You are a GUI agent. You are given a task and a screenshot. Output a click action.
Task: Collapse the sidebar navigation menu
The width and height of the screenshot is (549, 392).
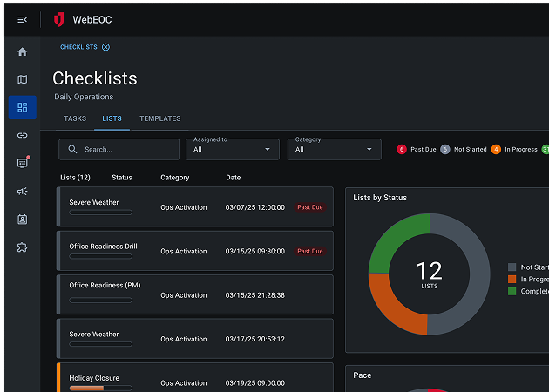tap(22, 19)
